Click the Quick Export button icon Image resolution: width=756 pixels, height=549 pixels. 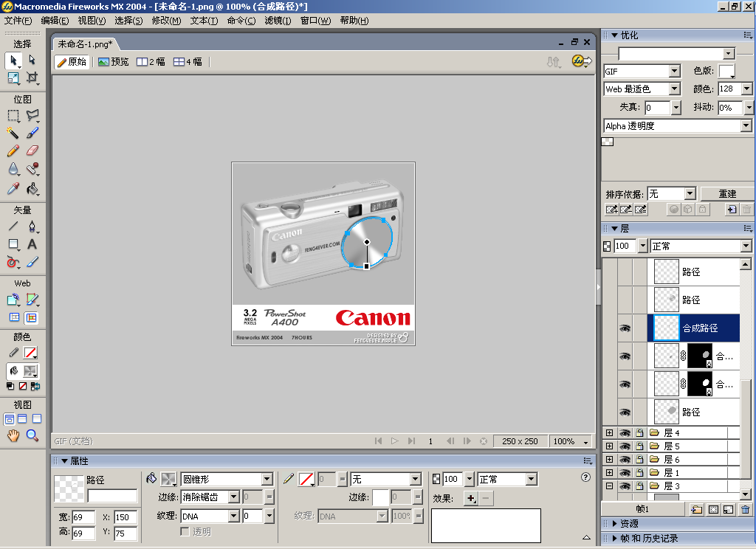[582, 61]
